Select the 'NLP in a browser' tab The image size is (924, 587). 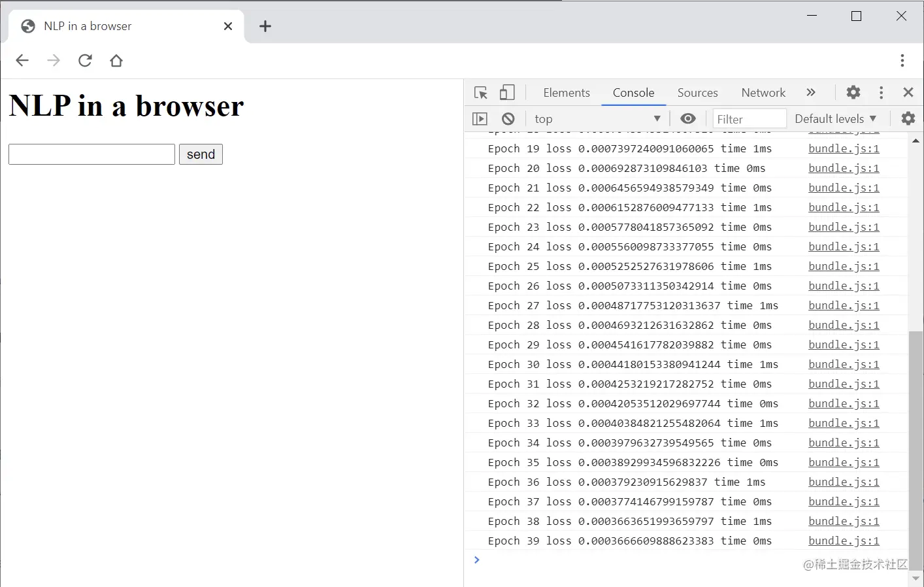pyautogui.click(x=127, y=26)
